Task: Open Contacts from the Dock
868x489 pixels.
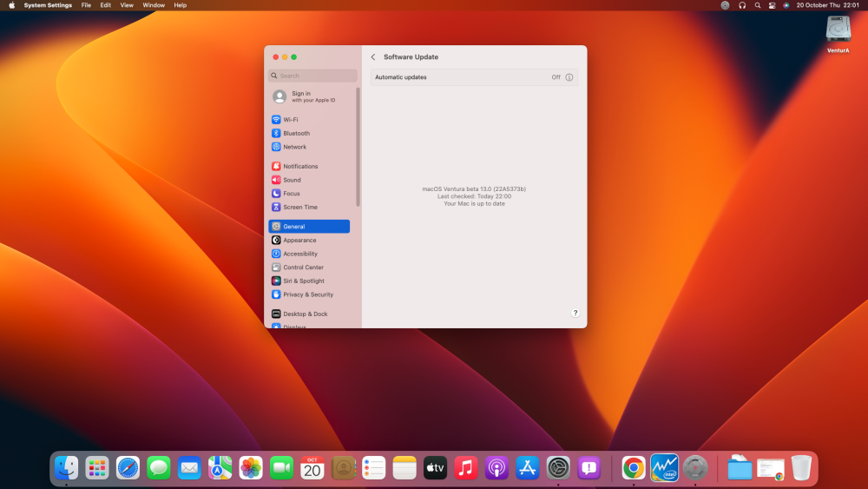Action: (343, 468)
